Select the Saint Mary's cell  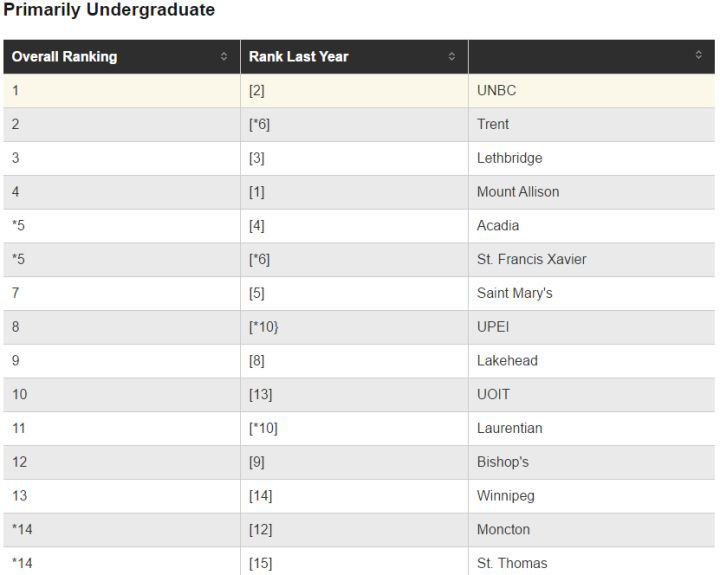coord(514,294)
